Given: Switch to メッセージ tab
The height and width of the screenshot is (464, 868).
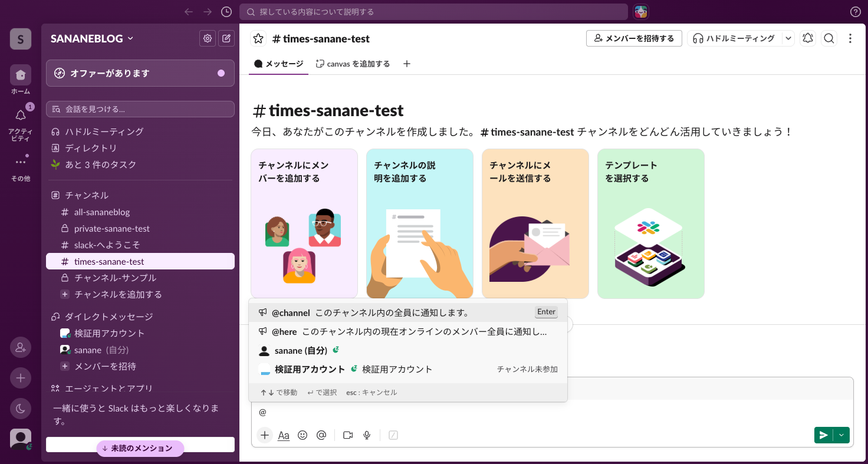Looking at the screenshot, I should click(x=278, y=64).
